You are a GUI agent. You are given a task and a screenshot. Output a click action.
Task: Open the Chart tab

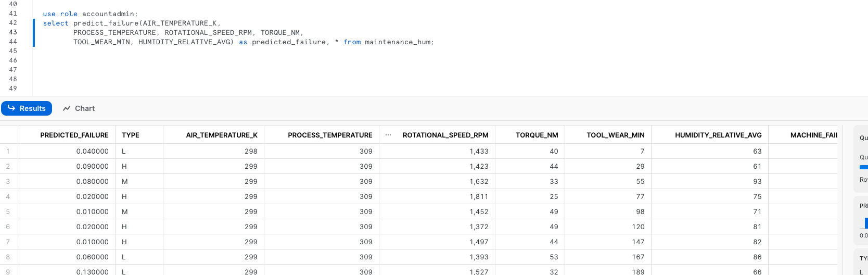coord(79,108)
